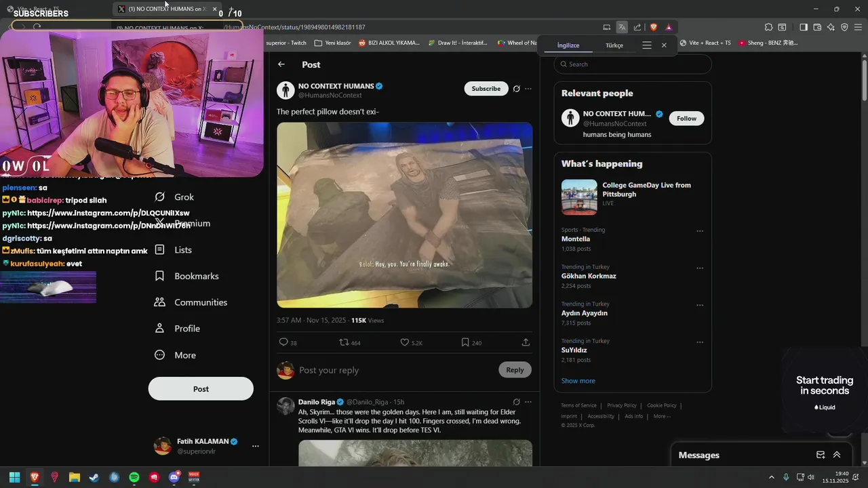
Task: Click the Grok icon on Danilo Riga's reply
Action: point(516,402)
